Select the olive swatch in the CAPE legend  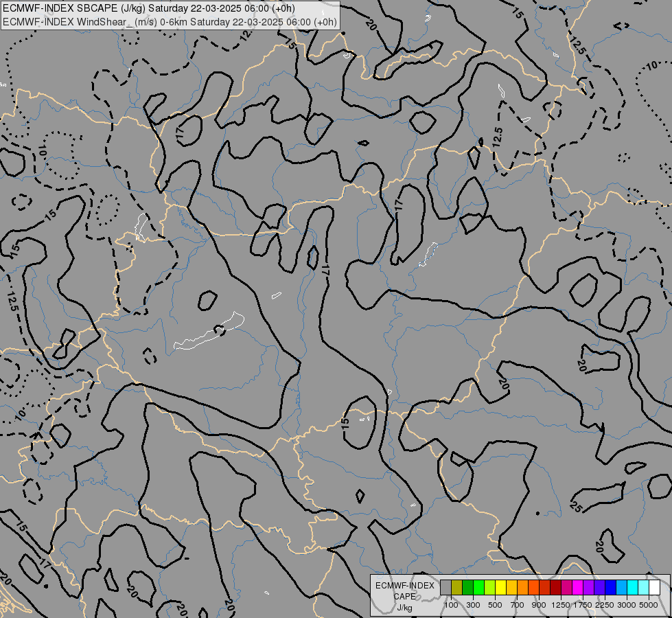pos(457,588)
